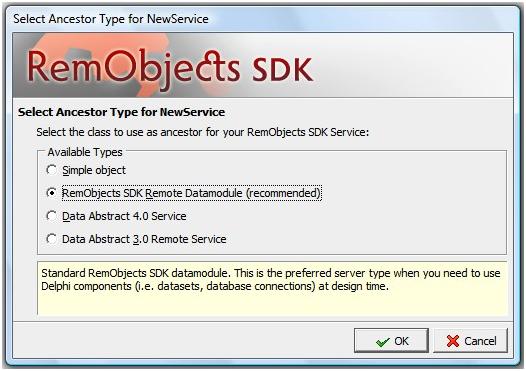Image resolution: width=526 pixels, height=371 pixels.
Task: Dismiss the dialog with the Cancel button
Action: pyautogui.click(x=471, y=341)
